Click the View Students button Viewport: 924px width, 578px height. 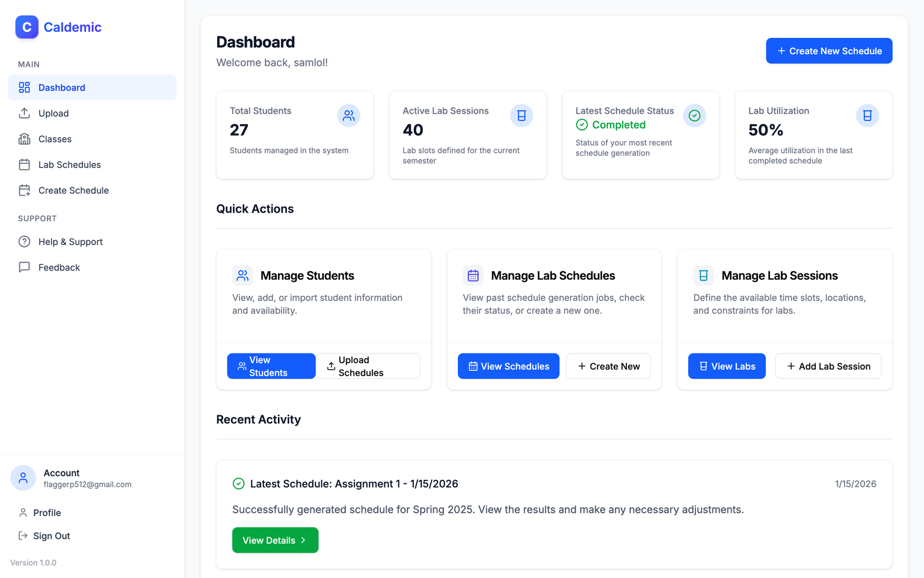coord(271,366)
